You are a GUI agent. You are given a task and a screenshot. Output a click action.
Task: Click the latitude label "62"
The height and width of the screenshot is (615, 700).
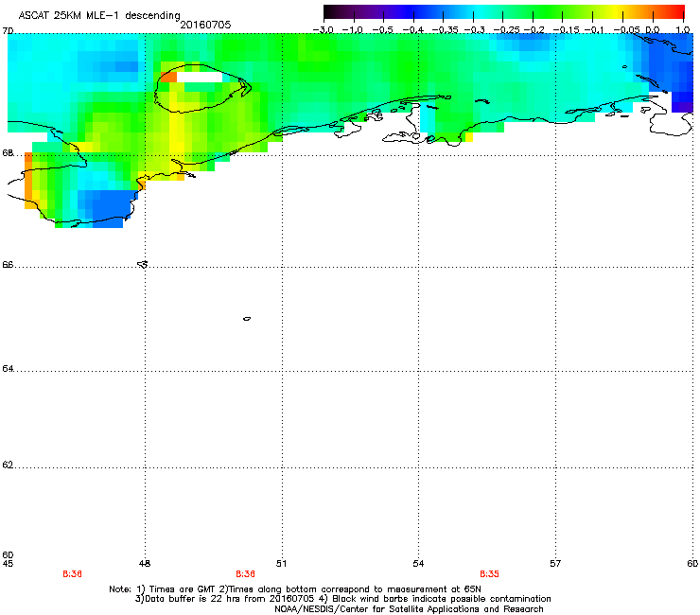[8, 466]
